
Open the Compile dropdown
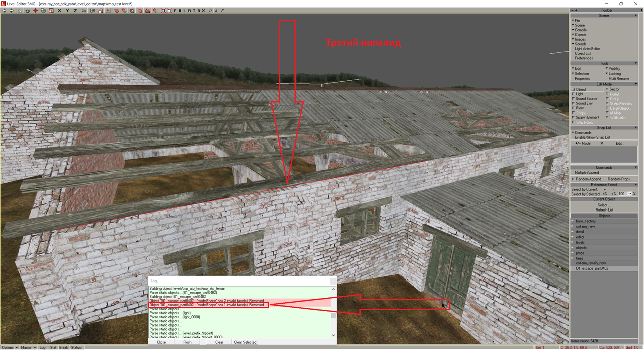[580, 30]
